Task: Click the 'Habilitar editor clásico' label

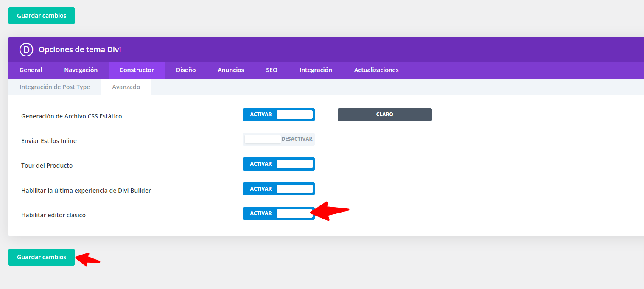Action: click(x=53, y=215)
